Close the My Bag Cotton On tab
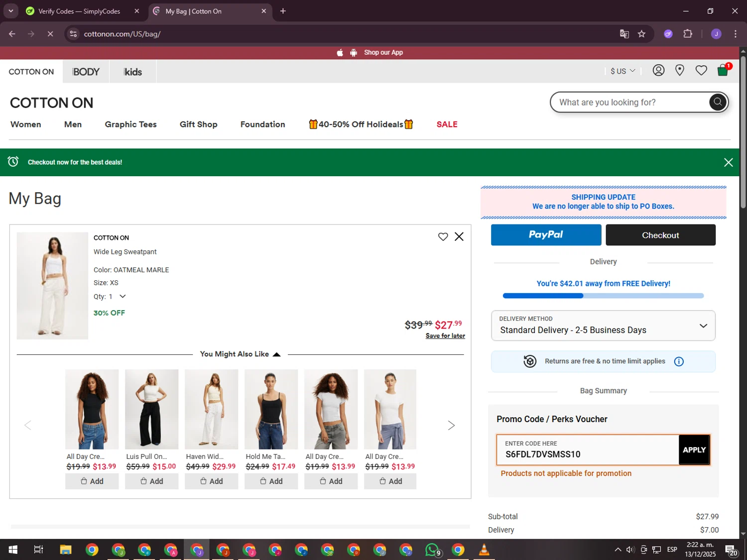747x560 pixels. click(263, 11)
